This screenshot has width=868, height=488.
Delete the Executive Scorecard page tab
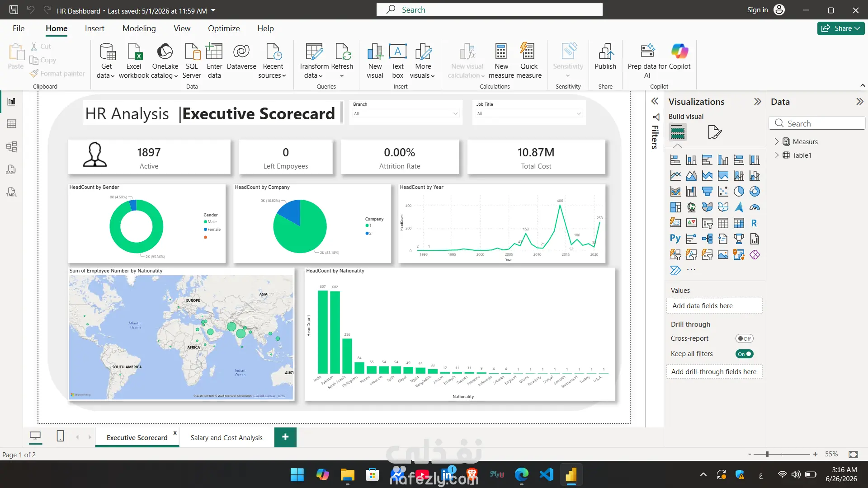pos(175,433)
